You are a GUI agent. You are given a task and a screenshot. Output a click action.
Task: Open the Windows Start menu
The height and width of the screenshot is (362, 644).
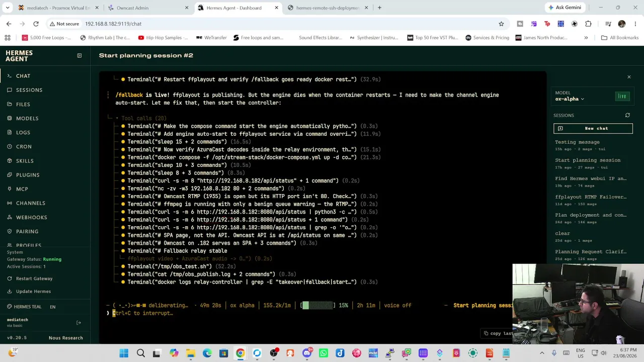coord(124,353)
